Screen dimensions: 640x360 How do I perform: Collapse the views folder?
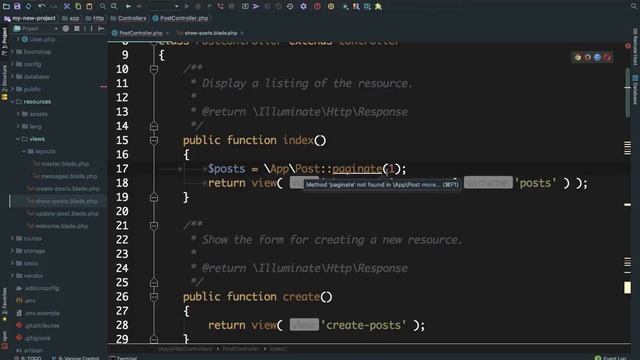pos(18,139)
